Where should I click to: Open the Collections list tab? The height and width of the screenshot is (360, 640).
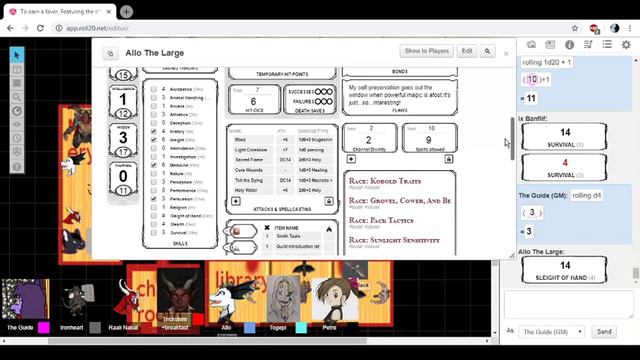607,44
